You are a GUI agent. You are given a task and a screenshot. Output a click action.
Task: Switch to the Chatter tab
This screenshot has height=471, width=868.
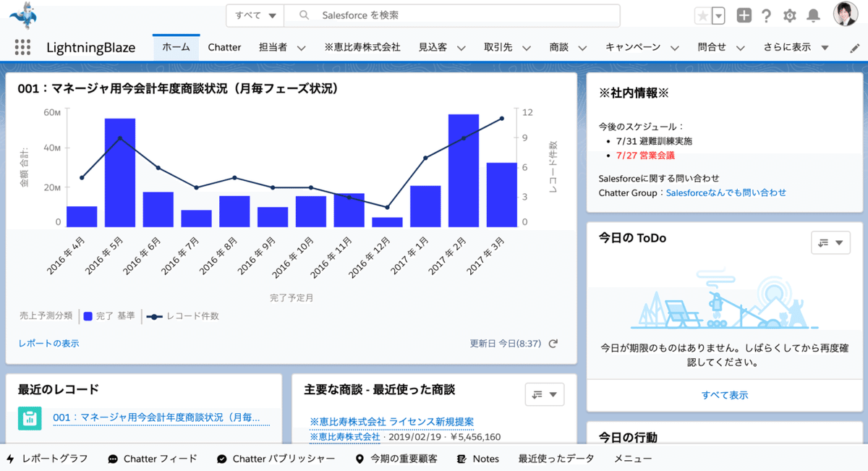point(224,47)
